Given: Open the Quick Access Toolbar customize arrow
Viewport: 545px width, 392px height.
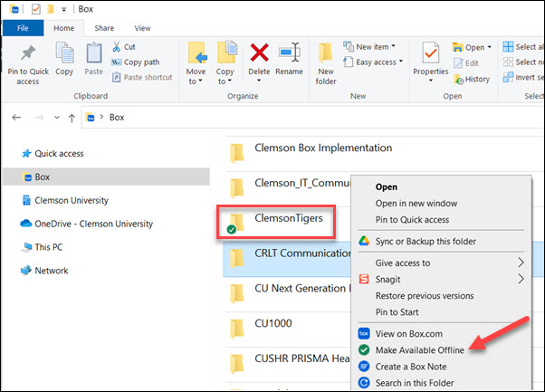Looking at the screenshot, I should point(64,10).
